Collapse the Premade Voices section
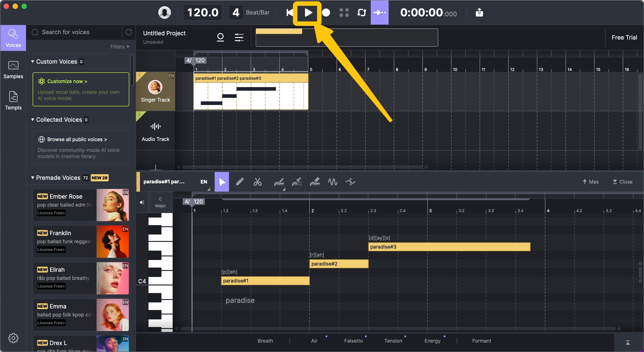644x352 pixels. [x=32, y=178]
